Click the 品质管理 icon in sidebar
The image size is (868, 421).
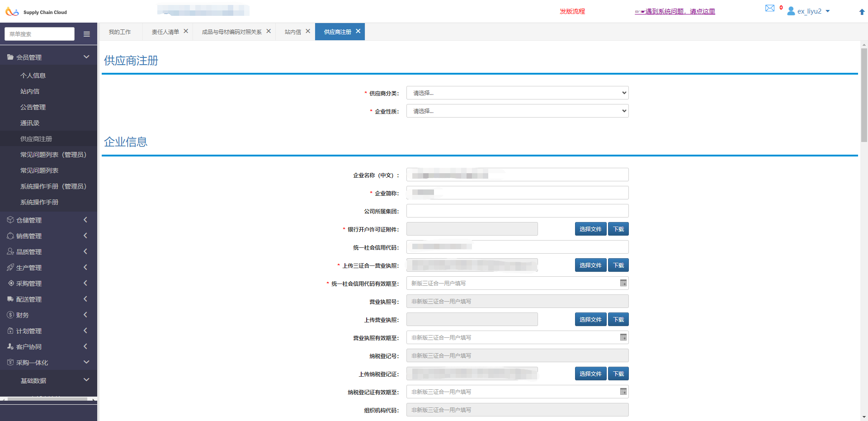[10, 251]
